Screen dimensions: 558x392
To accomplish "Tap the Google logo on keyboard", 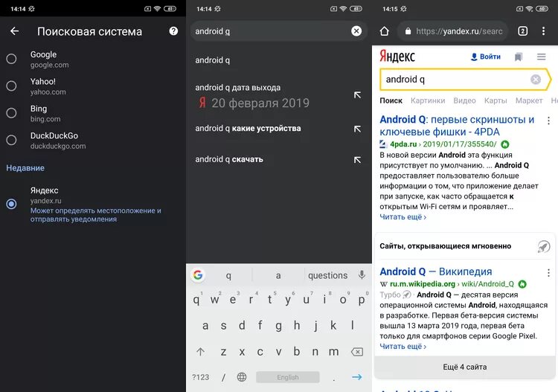I will pos(198,274).
